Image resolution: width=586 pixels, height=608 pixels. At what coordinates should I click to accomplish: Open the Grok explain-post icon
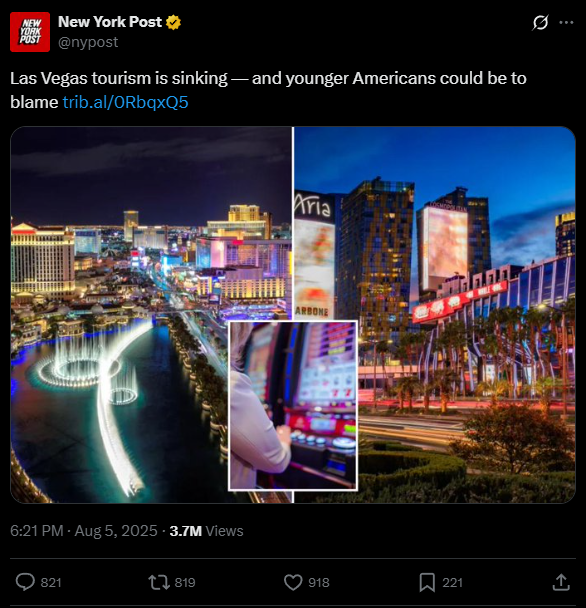(540, 22)
